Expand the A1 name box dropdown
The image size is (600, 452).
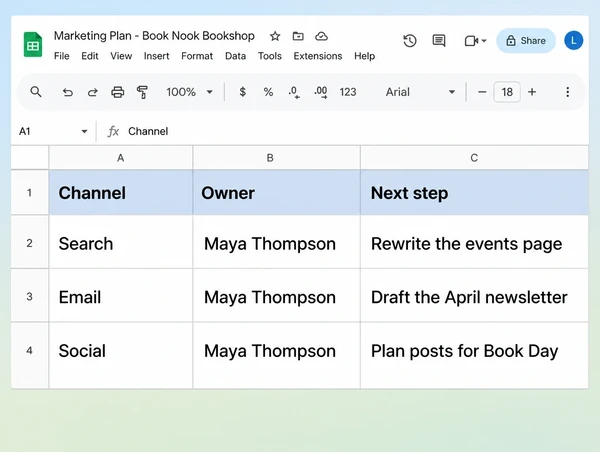(84, 132)
